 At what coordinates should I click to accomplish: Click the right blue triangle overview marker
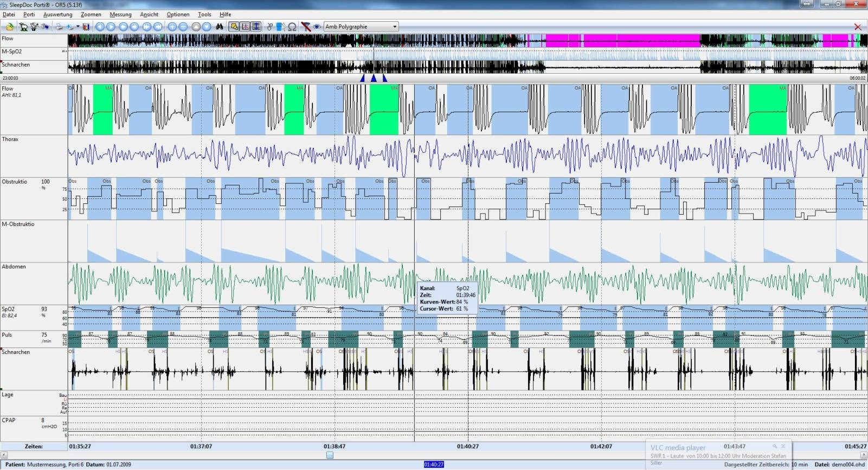(x=384, y=79)
